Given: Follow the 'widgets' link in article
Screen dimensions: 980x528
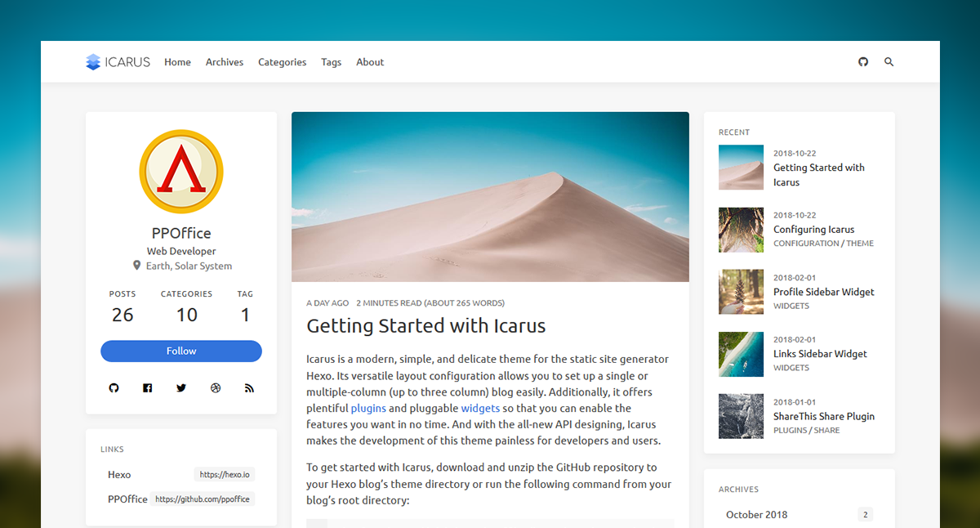Looking at the screenshot, I should [x=480, y=408].
